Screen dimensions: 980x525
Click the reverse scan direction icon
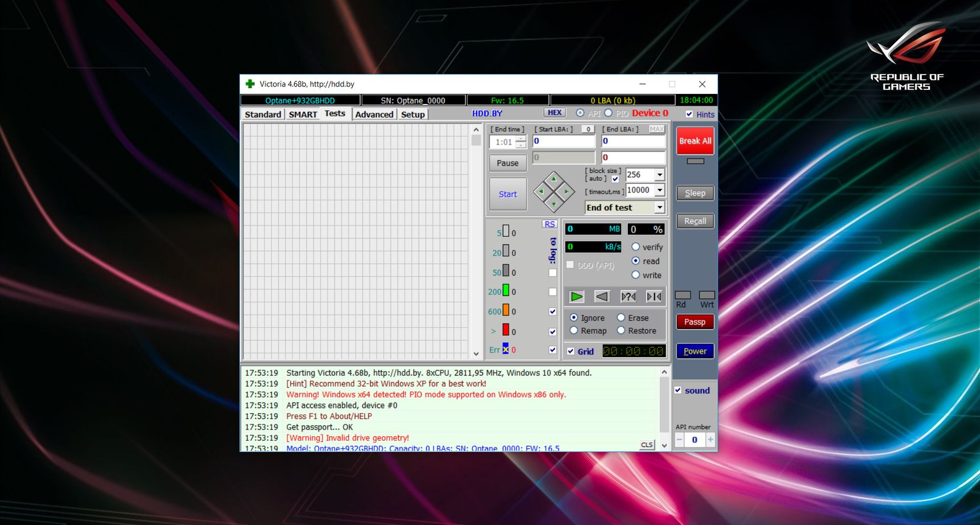click(x=602, y=297)
